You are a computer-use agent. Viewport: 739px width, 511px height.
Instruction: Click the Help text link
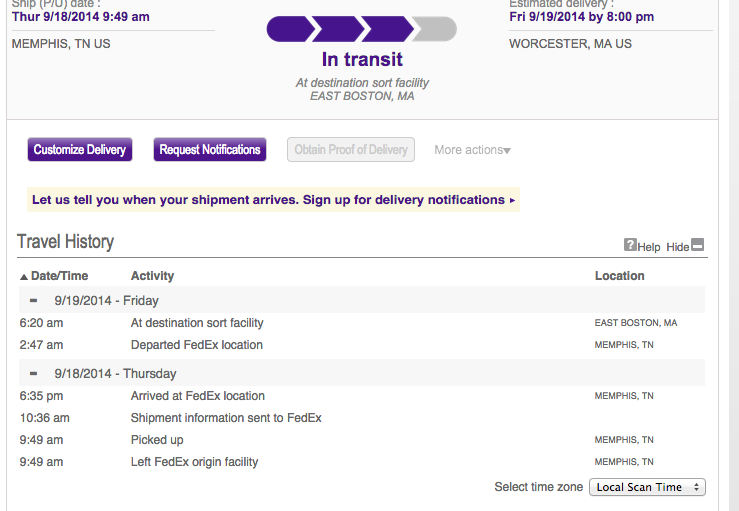coord(649,247)
